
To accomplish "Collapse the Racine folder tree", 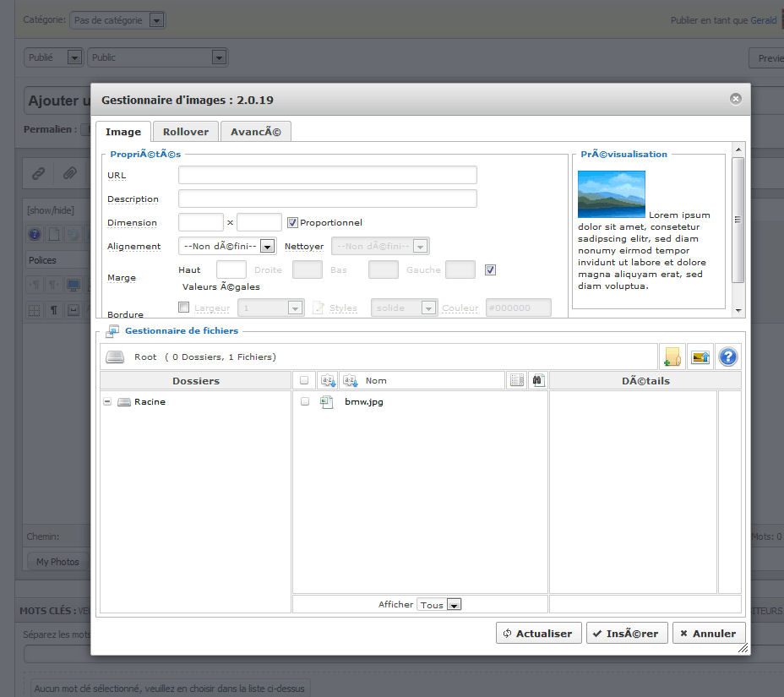I will [x=107, y=402].
